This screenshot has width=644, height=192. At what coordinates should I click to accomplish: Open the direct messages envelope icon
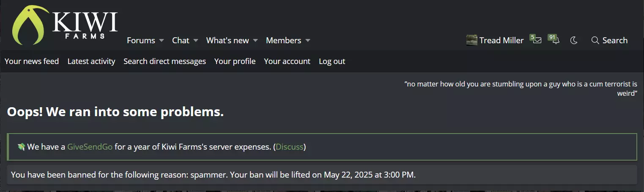click(x=537, y=40)
